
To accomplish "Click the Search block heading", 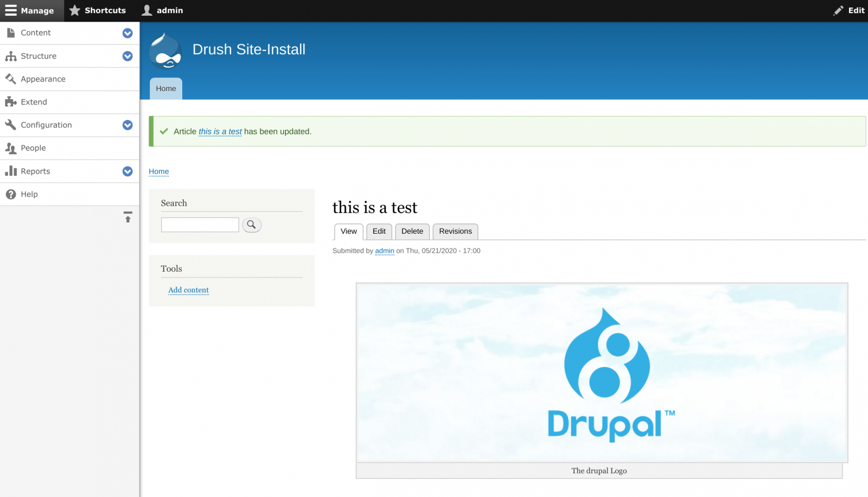I will point(174,203).
